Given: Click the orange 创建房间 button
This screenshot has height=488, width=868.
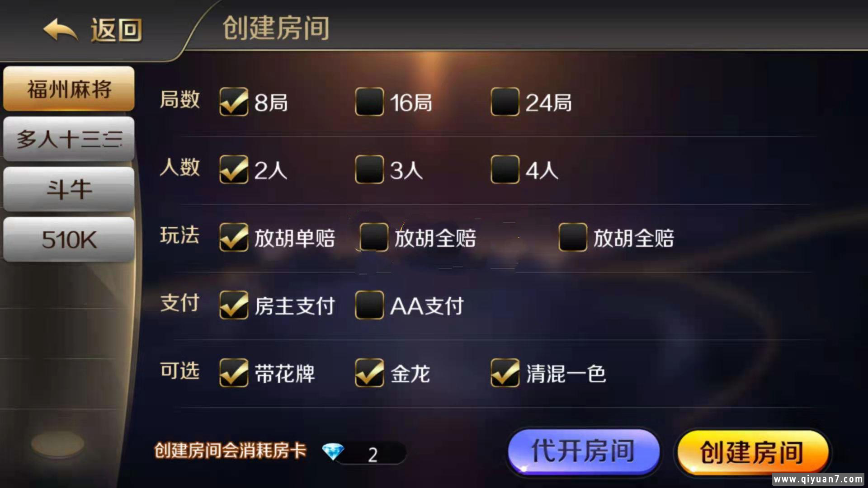Looking at the screenshot, I should point(752,452).
